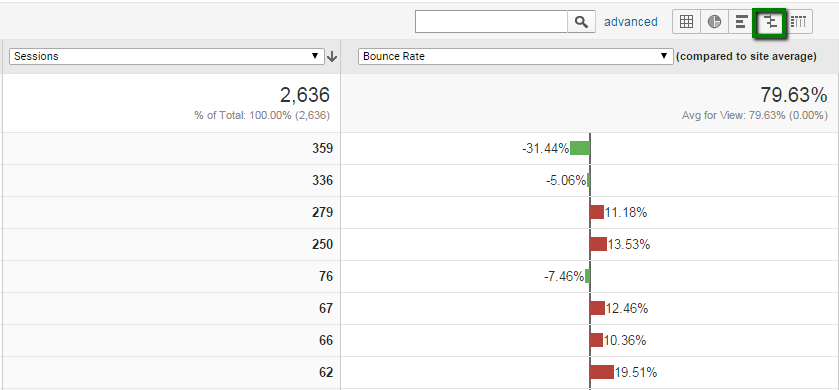Screen dimensions: 839x390
Task: Click the sessions value 336
Action: coord(323,180)
